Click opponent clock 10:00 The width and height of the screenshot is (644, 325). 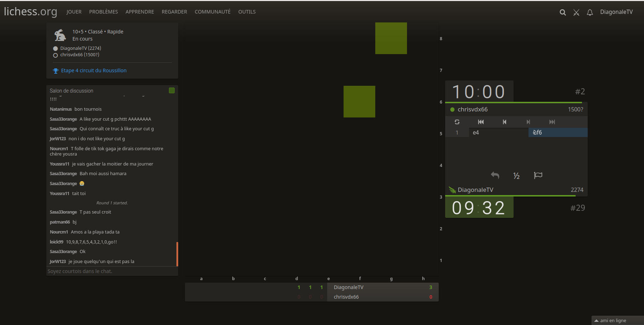[479, 91]
